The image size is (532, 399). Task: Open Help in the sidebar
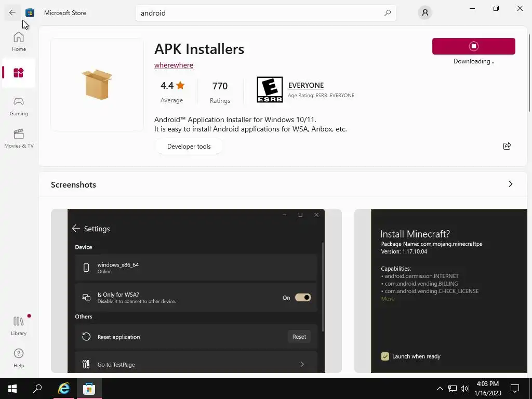pyautogui.click(x=19, y=358)
